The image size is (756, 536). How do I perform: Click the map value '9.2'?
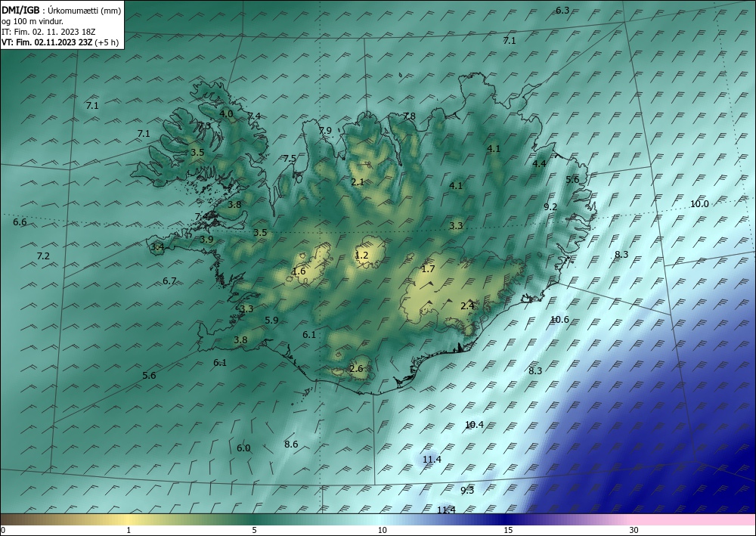coord(550,207)
